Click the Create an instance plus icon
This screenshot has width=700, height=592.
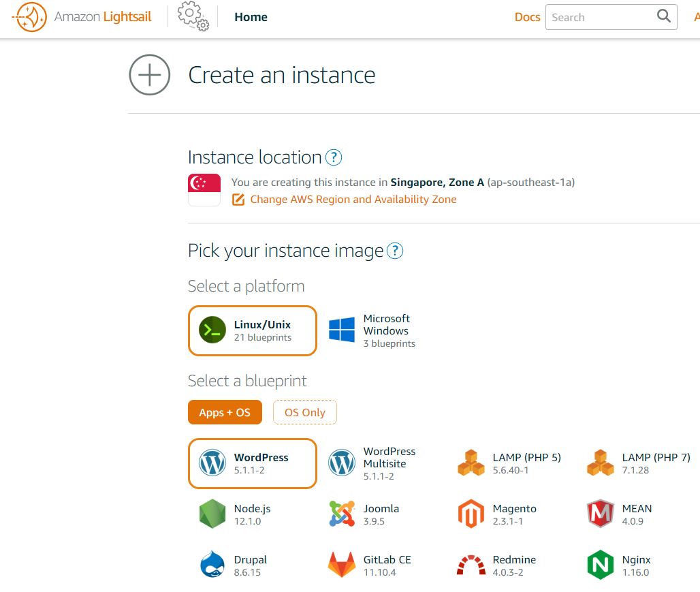[150, 75]
